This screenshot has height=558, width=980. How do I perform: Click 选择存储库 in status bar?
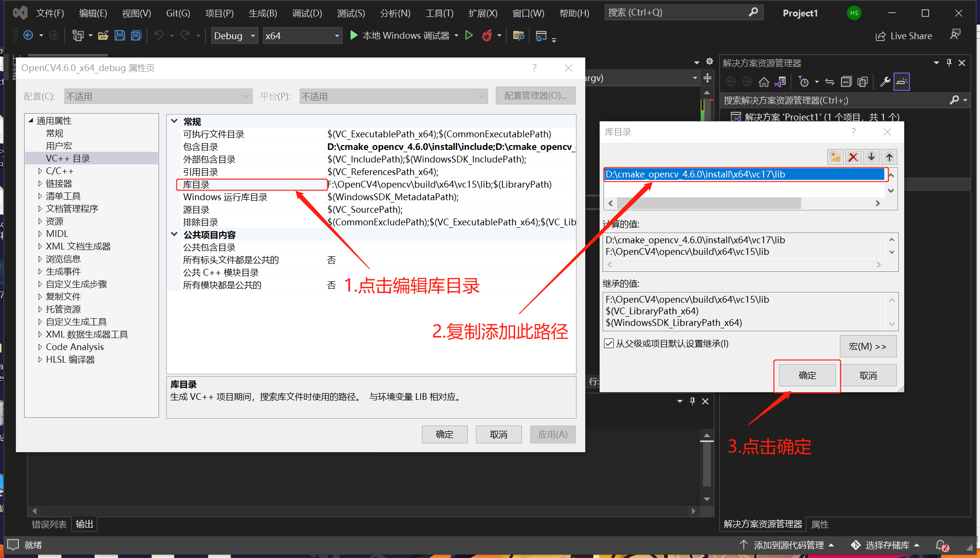tap(886, 545)
